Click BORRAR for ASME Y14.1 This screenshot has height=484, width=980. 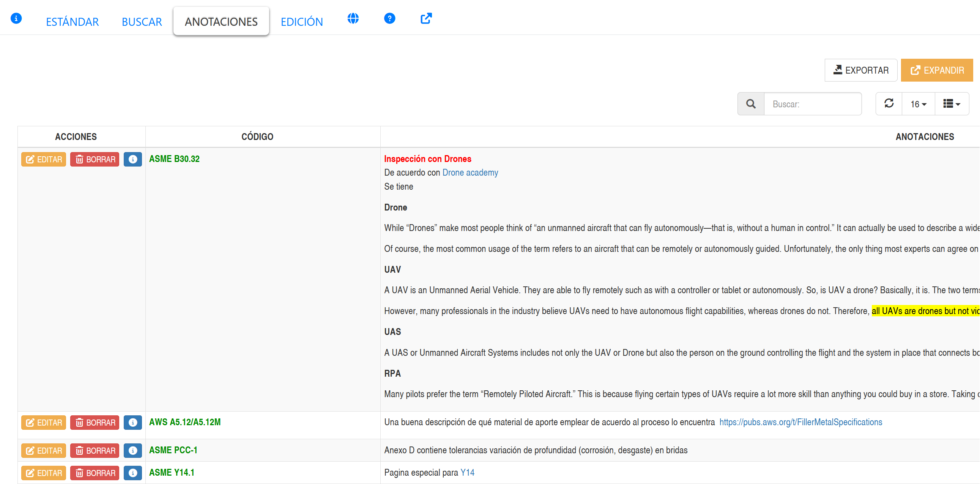(x=95, y=473)
